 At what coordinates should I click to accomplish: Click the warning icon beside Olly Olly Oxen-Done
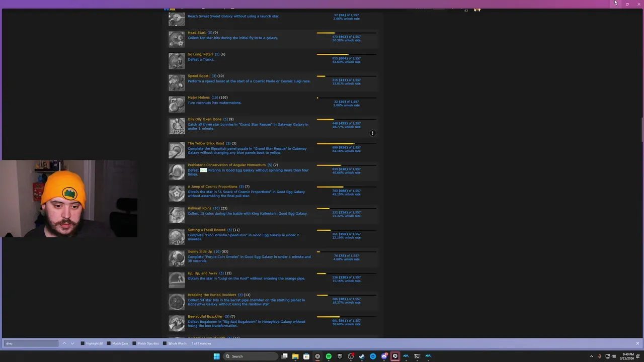pos(373,133)
